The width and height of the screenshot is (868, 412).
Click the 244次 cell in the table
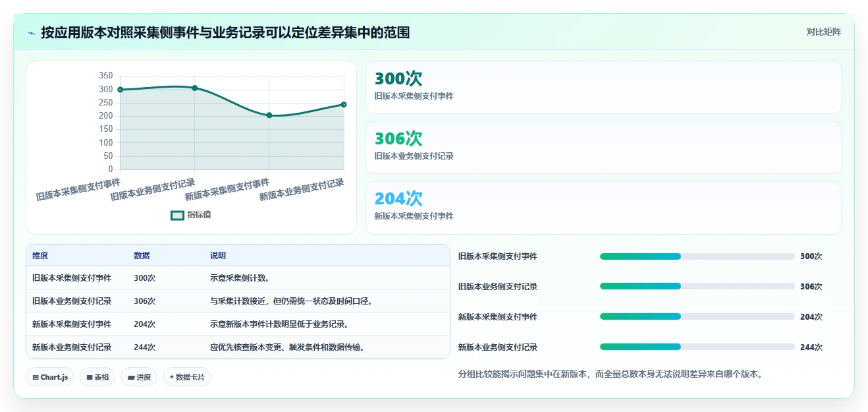[145, 347]
